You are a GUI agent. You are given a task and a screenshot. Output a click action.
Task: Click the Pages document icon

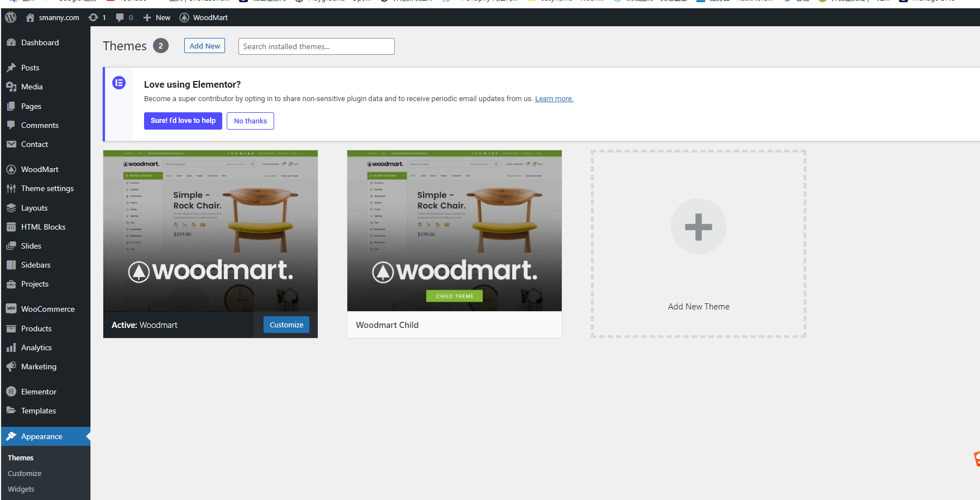coord(11,106)
